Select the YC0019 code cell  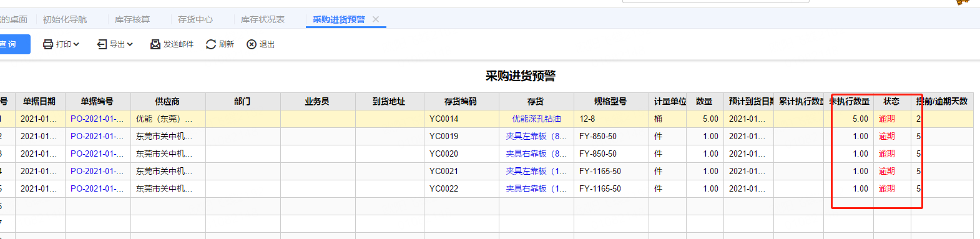point(462,136)
